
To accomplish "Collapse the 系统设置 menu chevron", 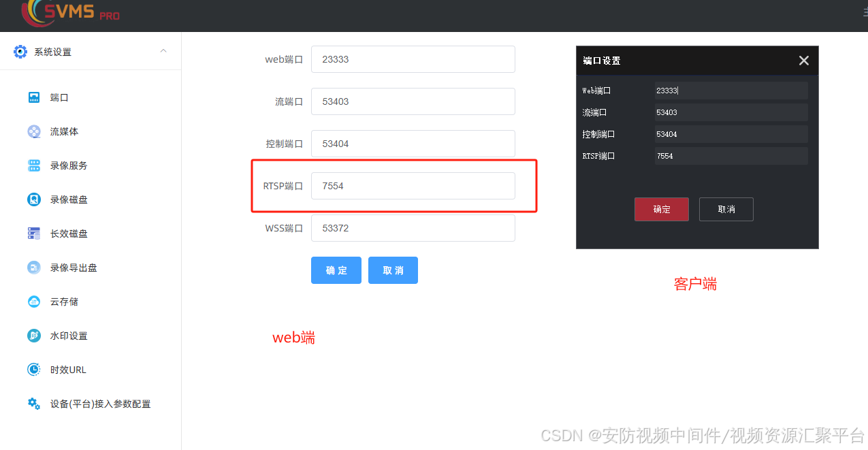I will coord(163,51).
